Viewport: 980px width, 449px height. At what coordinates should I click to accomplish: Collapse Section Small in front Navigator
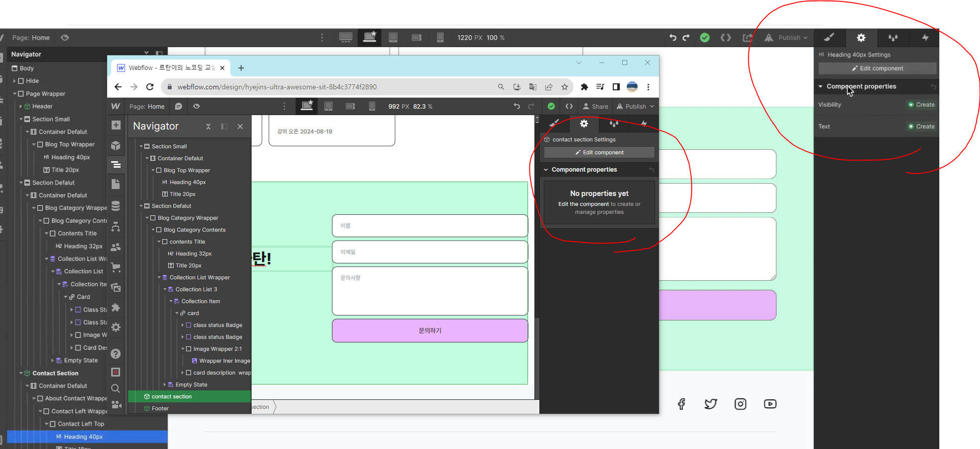[x=141, y=146]
